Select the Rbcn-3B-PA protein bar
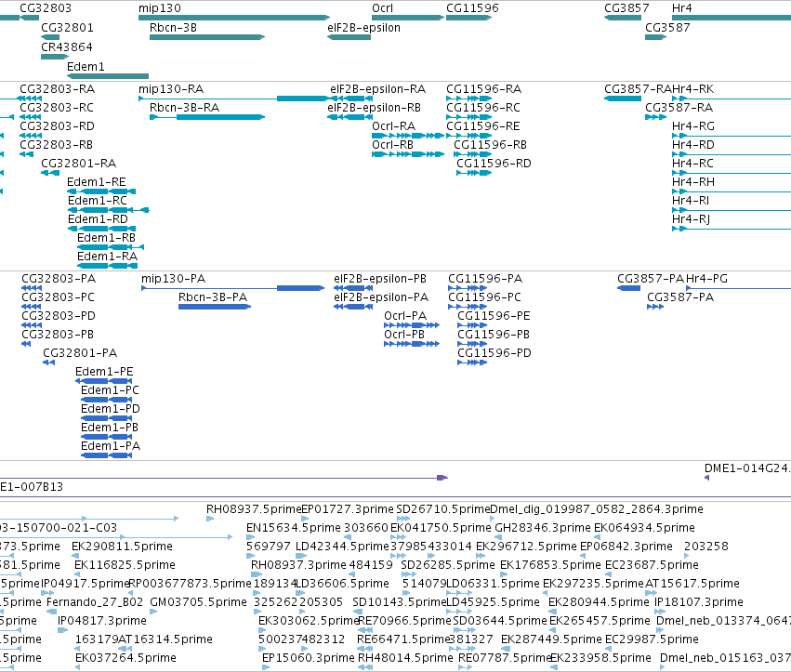The height and width of the screenshot is (672, 791). pos(215,307)
